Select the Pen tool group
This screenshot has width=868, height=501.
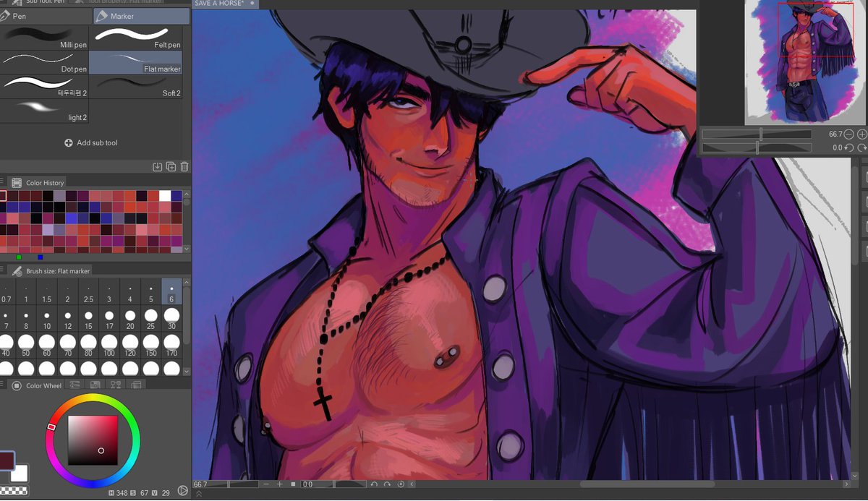click(44, 16)
